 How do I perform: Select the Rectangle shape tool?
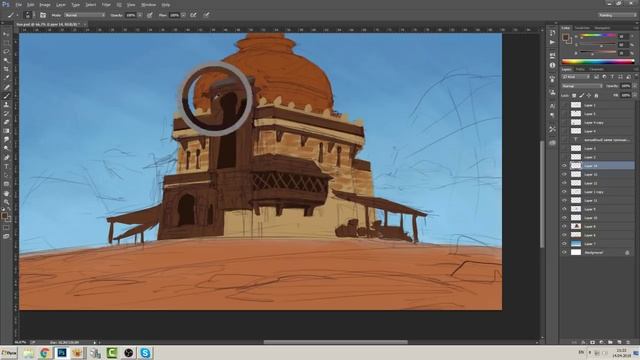coord(6,184)
